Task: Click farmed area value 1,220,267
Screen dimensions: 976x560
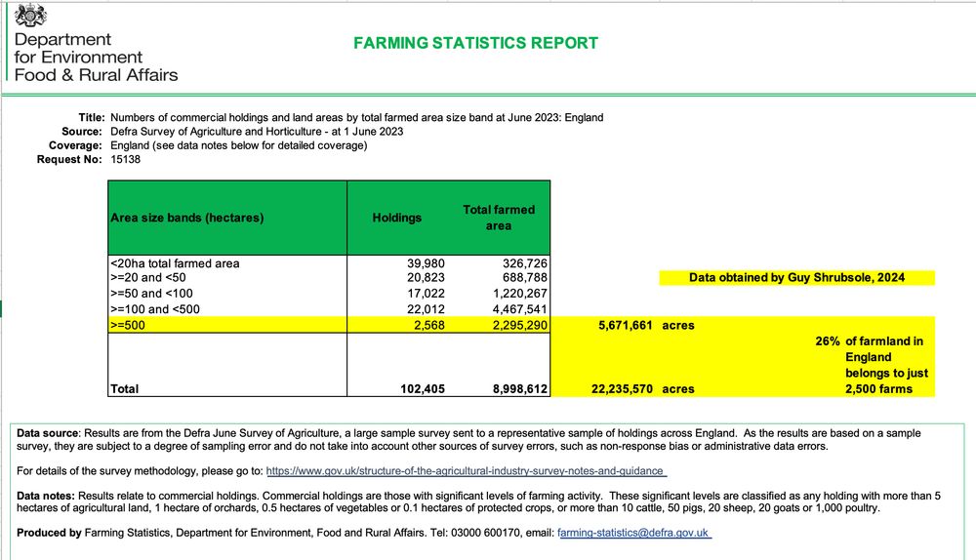Action: (520, 293)
